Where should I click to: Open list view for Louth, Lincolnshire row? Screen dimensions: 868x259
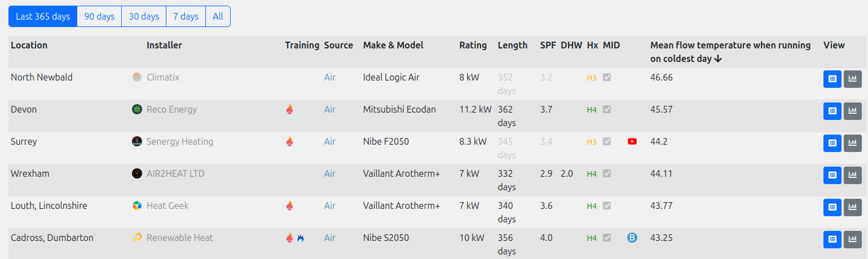pos(832,208)
